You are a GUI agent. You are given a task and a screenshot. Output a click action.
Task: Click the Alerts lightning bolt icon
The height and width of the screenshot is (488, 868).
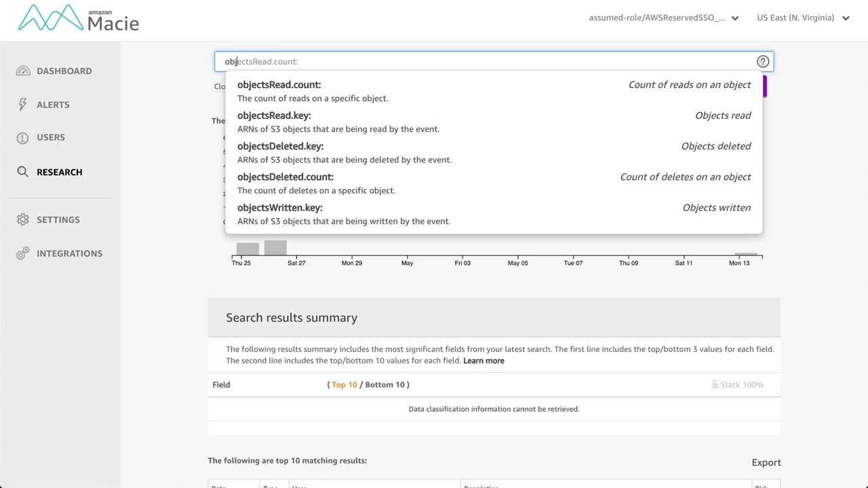[23, 104]
